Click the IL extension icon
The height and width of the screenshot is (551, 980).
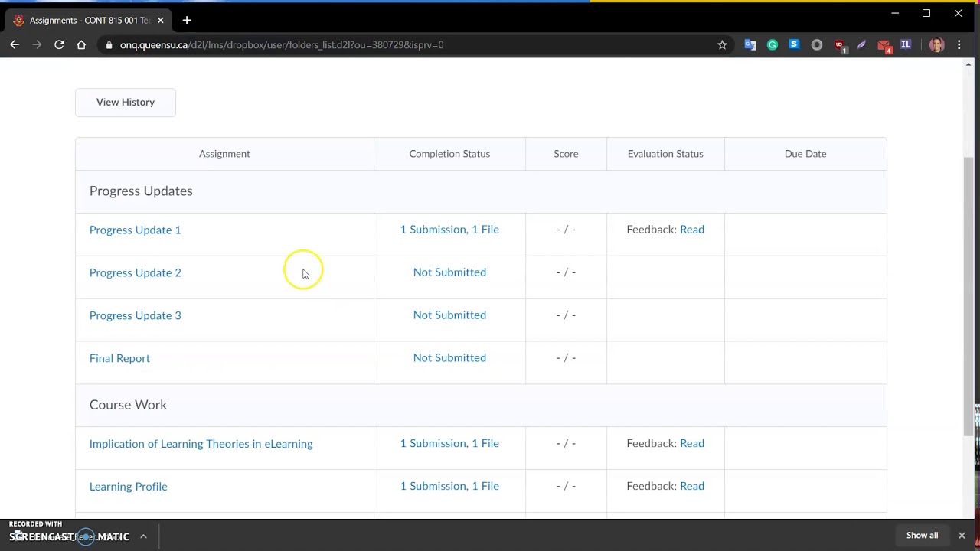click(x=906, y=45)
